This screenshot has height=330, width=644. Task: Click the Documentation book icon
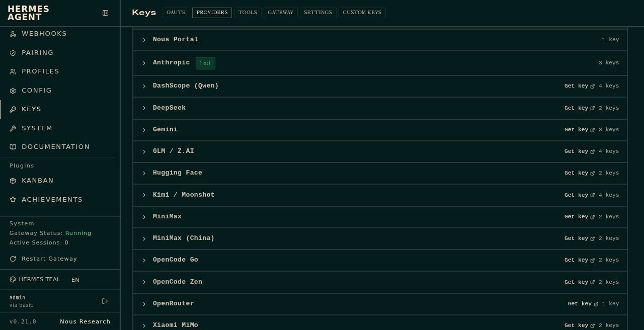(x=13, y=147)
